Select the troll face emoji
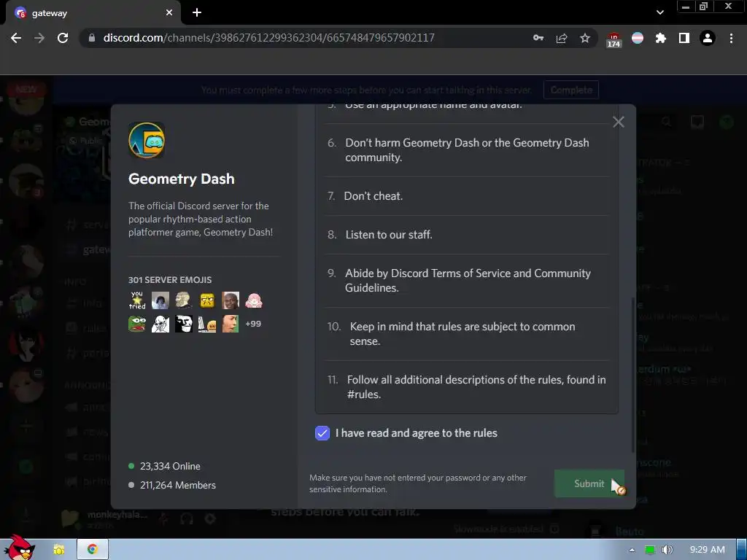Image resolution: width=747 pixels, height=560 pixels. pos(184,324)
